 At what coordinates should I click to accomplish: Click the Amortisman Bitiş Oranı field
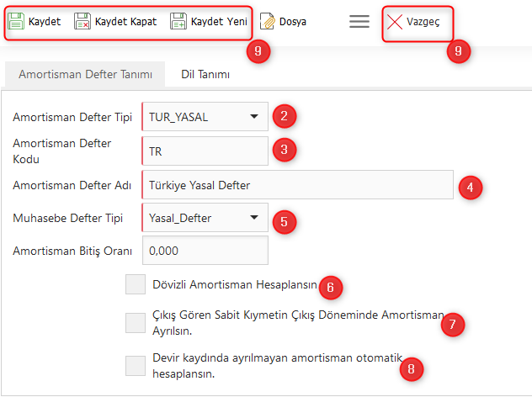click(x=205, y=251)
